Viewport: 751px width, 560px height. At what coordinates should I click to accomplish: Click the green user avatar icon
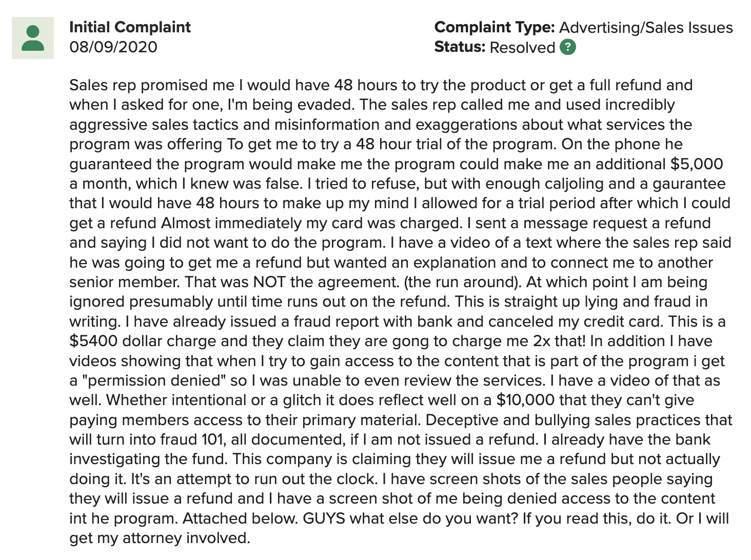[x=33, y=38]
